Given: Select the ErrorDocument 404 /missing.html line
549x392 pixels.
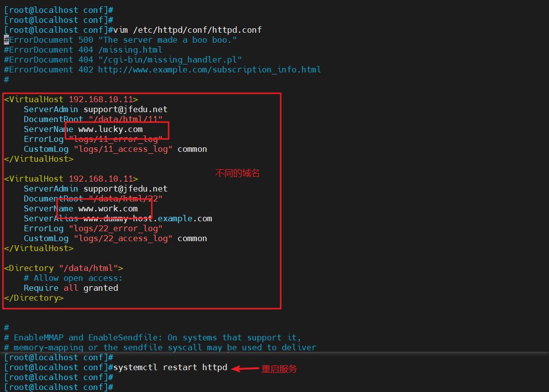Looking at the screenshot, I should 83,50.
